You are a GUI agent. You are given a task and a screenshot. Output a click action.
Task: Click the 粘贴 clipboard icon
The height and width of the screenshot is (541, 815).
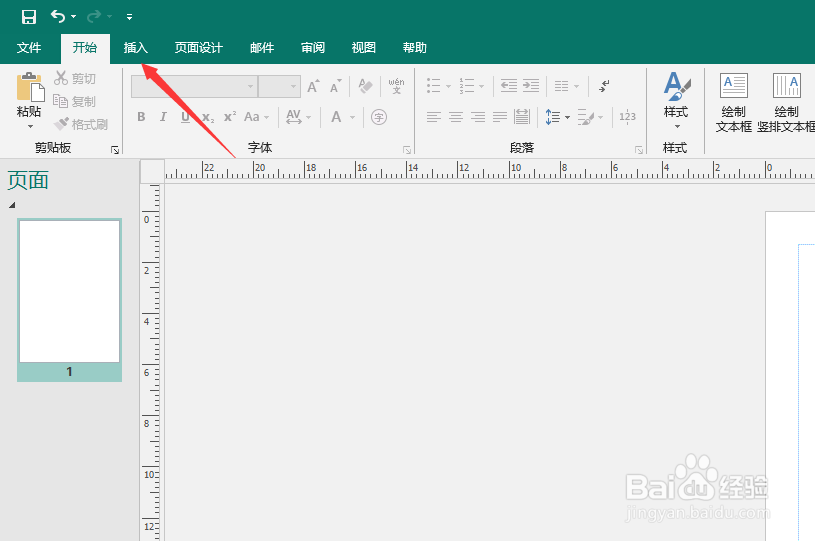pyautogui.click(x=30, y=87)
